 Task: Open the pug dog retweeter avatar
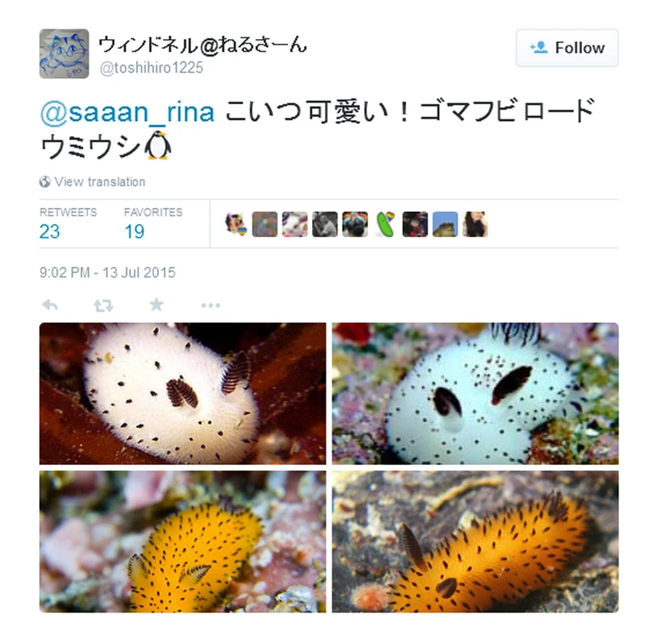tap(355, 224)
